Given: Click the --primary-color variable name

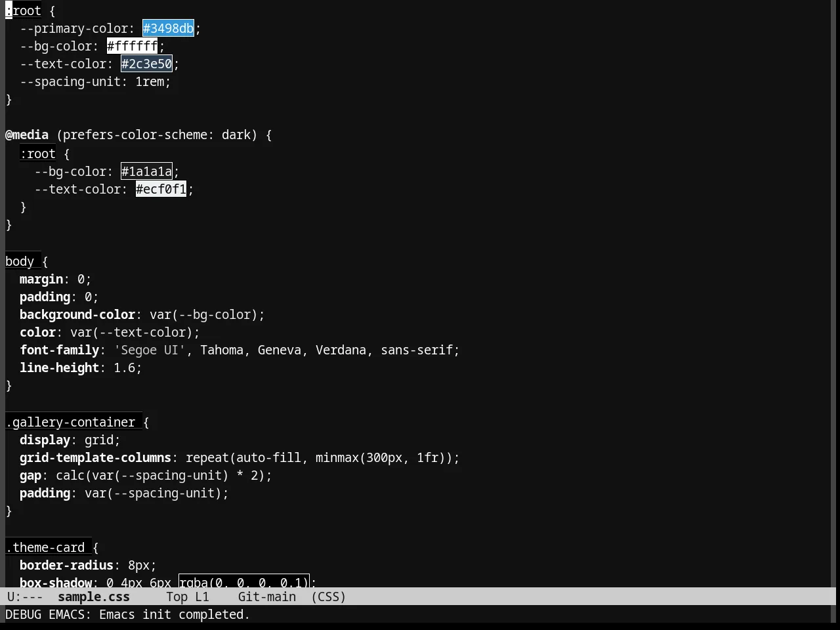Looking at the screenshot, I should (73, 28).
